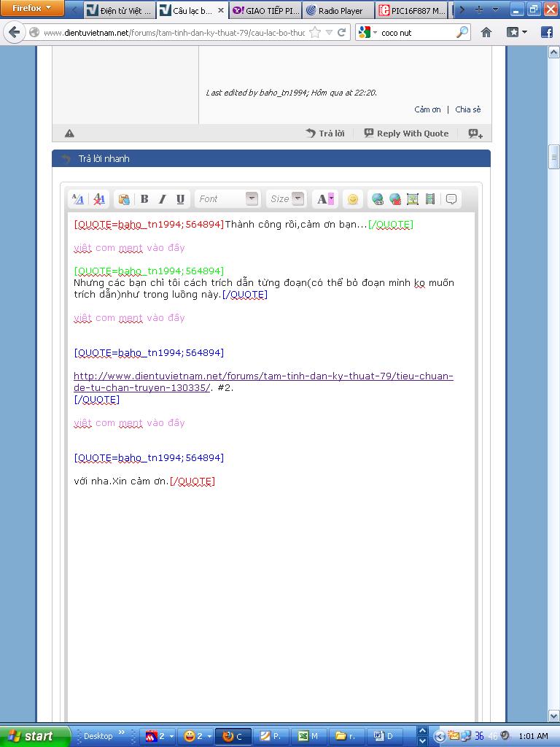Click the search box containing coco nut

416,33
